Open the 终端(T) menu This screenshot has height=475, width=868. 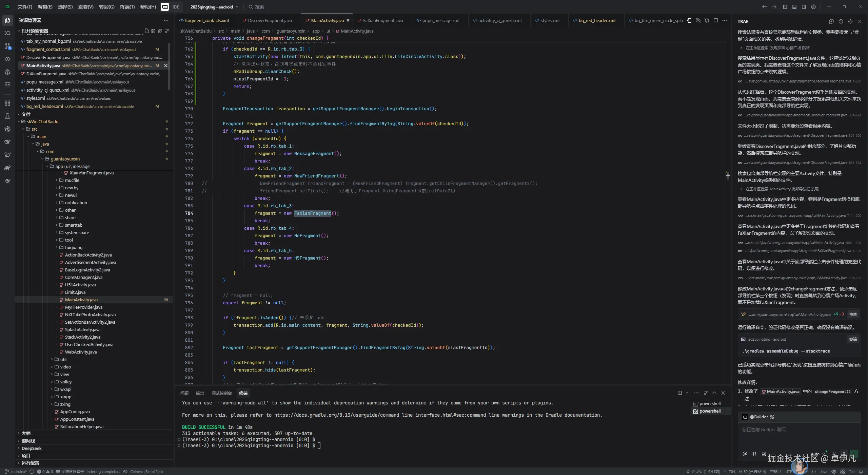coord(127,7)
